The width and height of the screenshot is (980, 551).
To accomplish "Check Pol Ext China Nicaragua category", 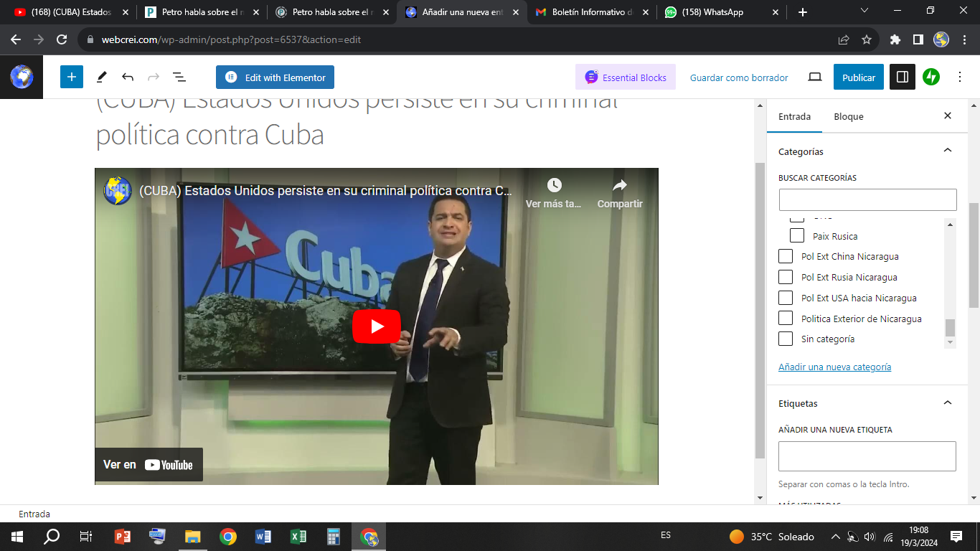I will click(786, 256).
